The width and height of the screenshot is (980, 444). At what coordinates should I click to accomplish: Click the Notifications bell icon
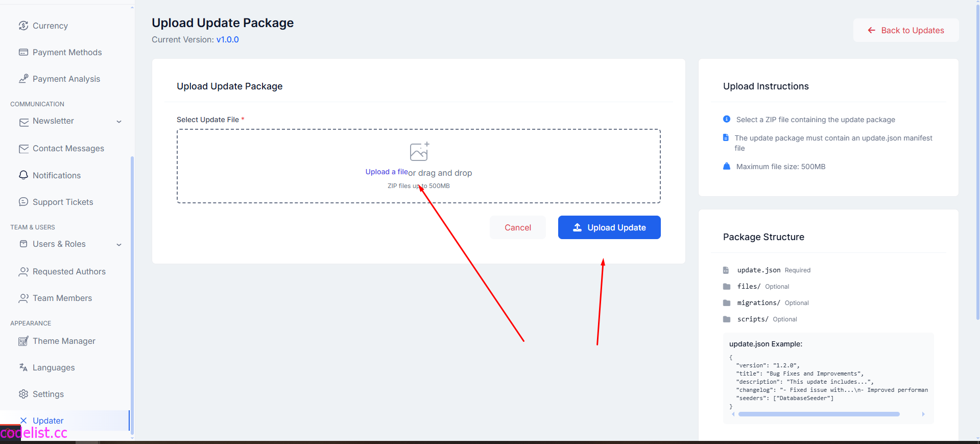23,175
